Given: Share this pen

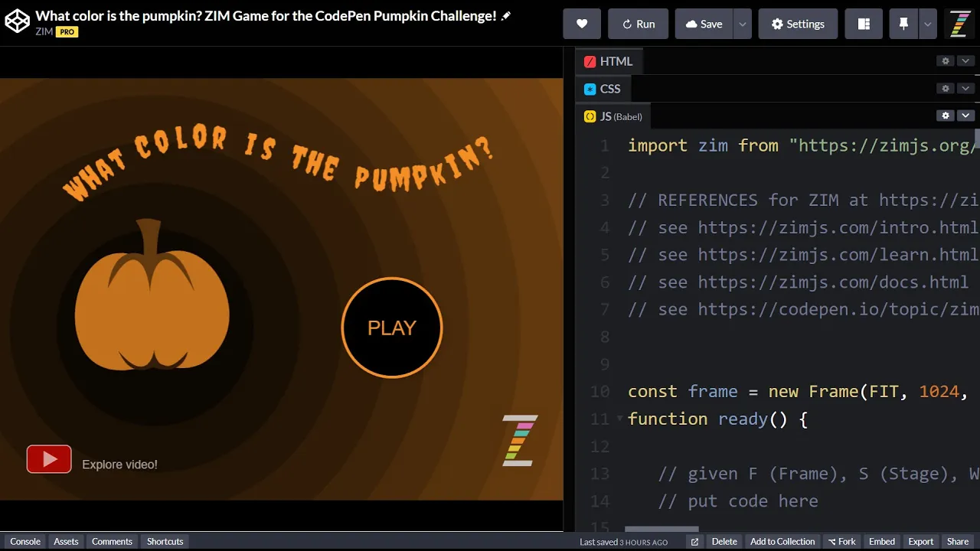Looking at the screenshot, I should [x=958, y=542].
